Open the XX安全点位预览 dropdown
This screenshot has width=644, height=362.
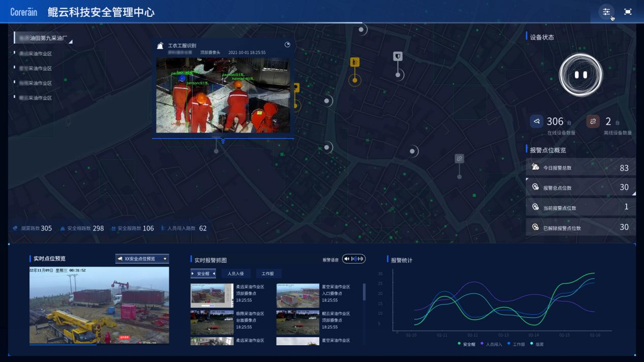click(142, 259)
